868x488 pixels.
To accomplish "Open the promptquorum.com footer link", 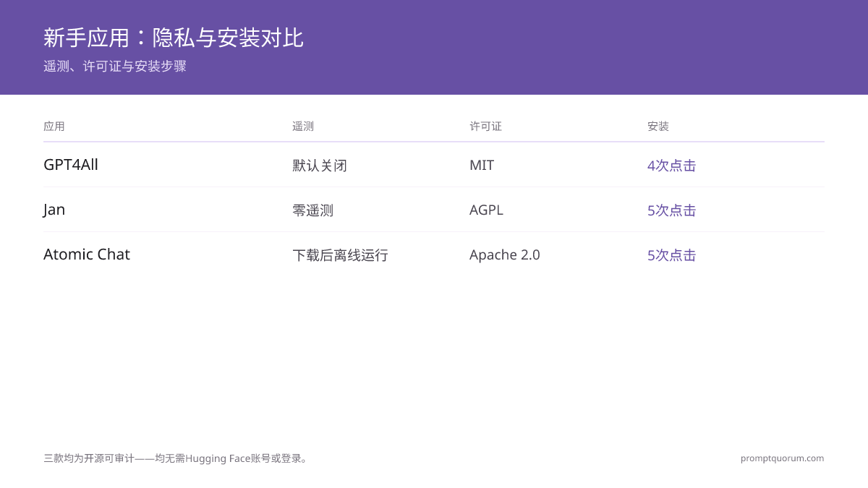I will pyautogui.click(x=782, y=458).
